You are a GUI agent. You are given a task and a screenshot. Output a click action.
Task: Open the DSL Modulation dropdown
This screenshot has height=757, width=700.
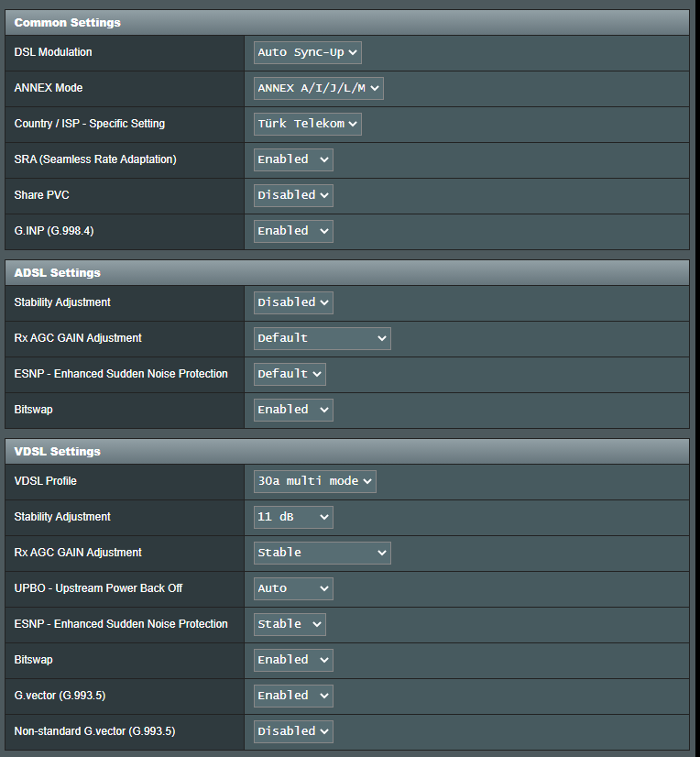307,52
